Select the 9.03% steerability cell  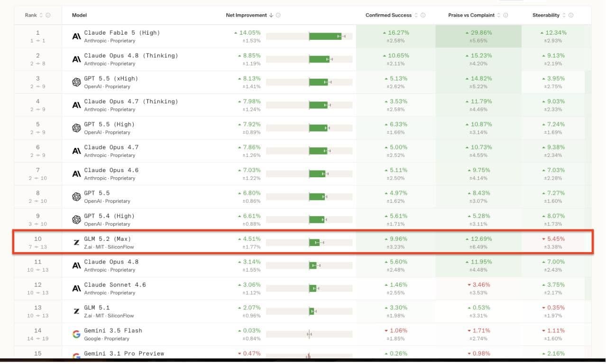click(x=553, y=105)
